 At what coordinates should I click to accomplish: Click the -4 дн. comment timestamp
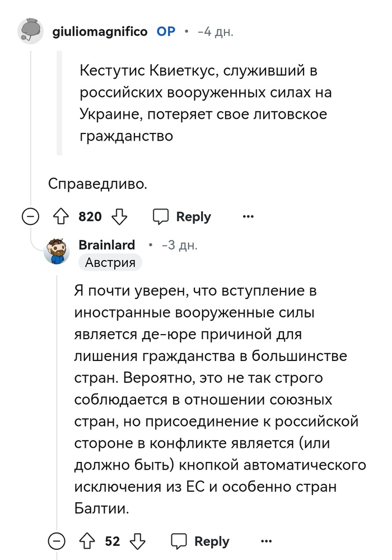pyautogui.click(x=216, y=31)
